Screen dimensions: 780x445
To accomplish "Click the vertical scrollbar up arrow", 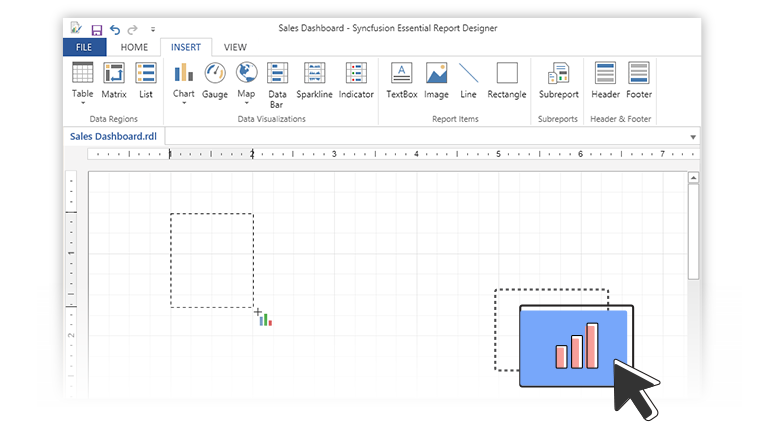I will pos(693,179).
